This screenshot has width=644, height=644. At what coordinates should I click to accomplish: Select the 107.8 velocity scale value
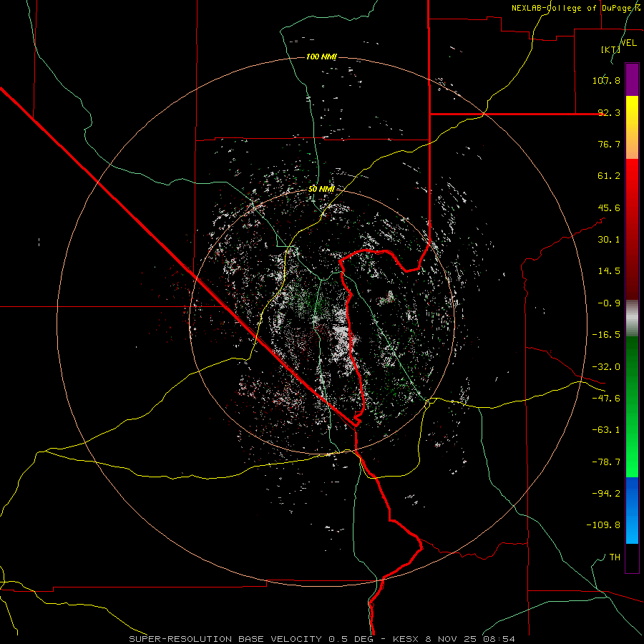(606, 80)
